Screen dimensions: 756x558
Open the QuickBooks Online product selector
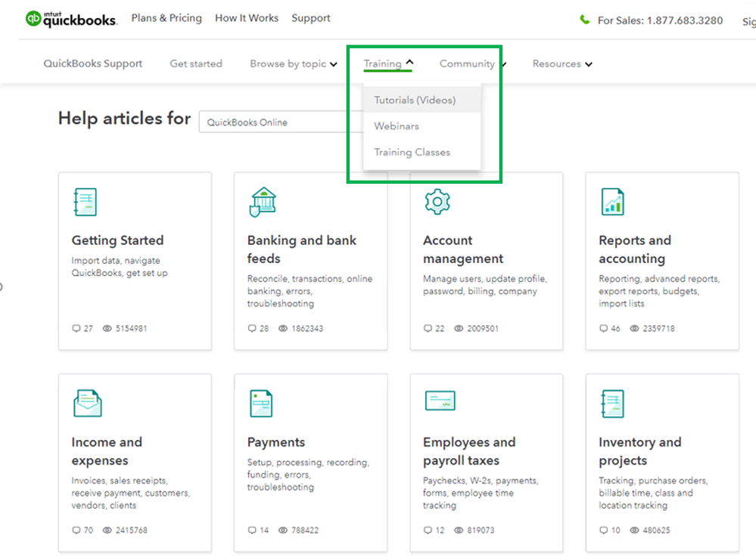[x=281, y=122]
